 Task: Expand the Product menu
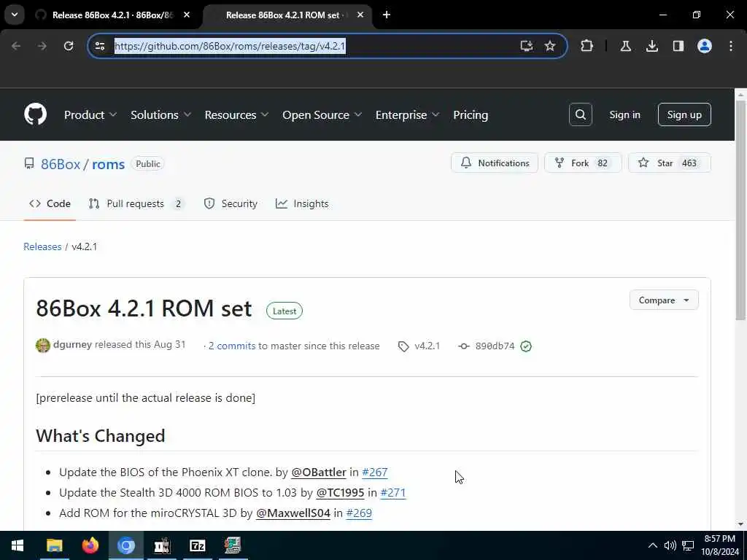click(x=90, y=114)
